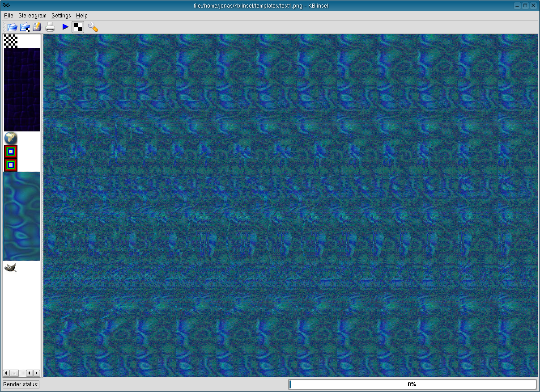Image resolution: width=540 pixels, height=392 pixels.
Task: Print the stereogram using printer icon
Action: [50, 27]
